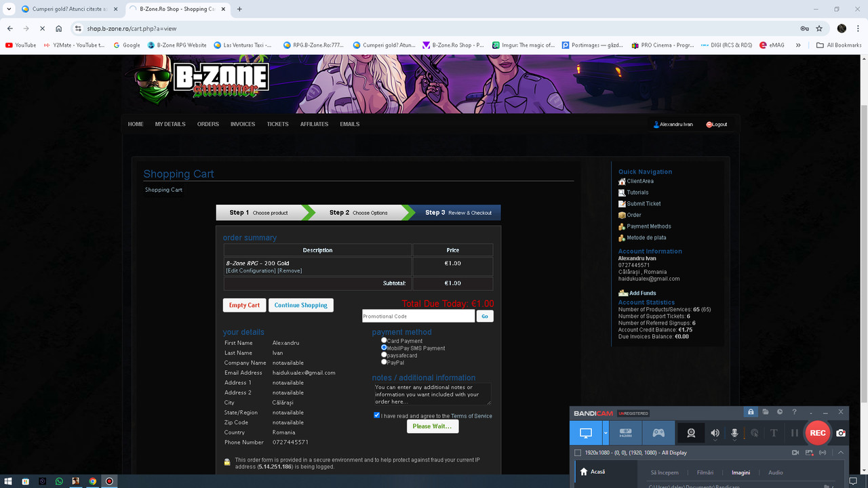Click Remove link for 200 Gold item

point(290,270)
